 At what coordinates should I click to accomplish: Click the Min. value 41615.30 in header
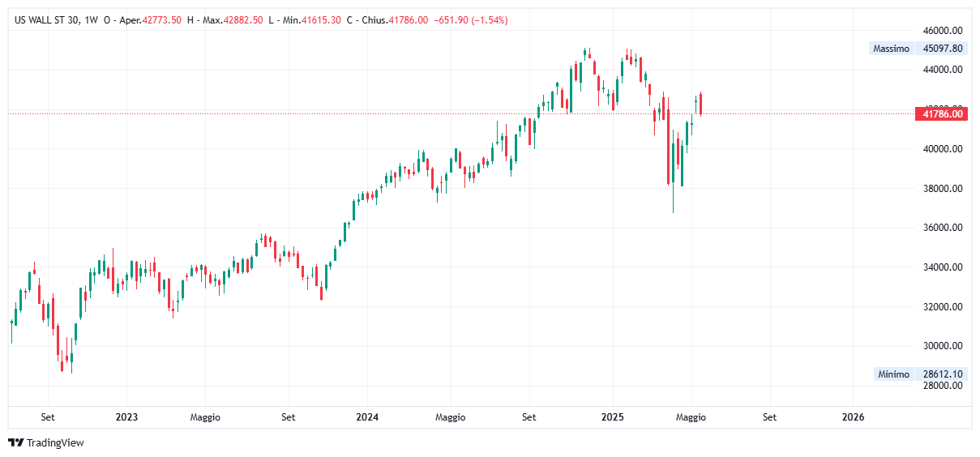pyautogui.click(x=323, y=20)
